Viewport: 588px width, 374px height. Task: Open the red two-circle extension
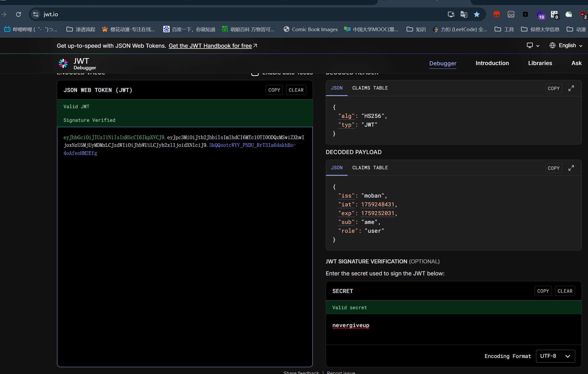pos(496,14)
